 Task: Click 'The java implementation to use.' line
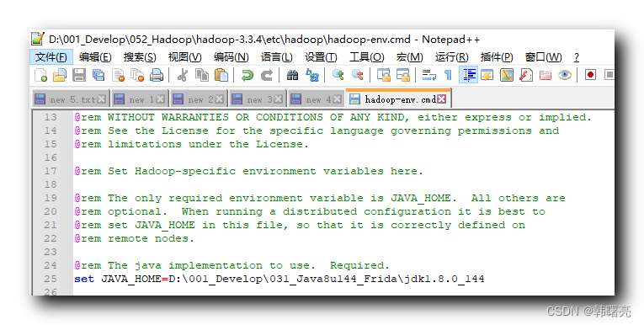pyautogui.click(x=232, y=265)
